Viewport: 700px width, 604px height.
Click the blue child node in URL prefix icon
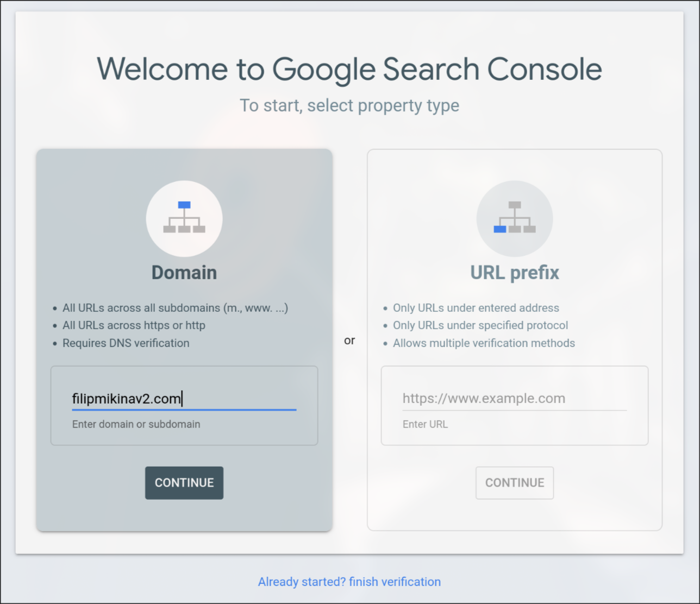click(x=499, y=230)
